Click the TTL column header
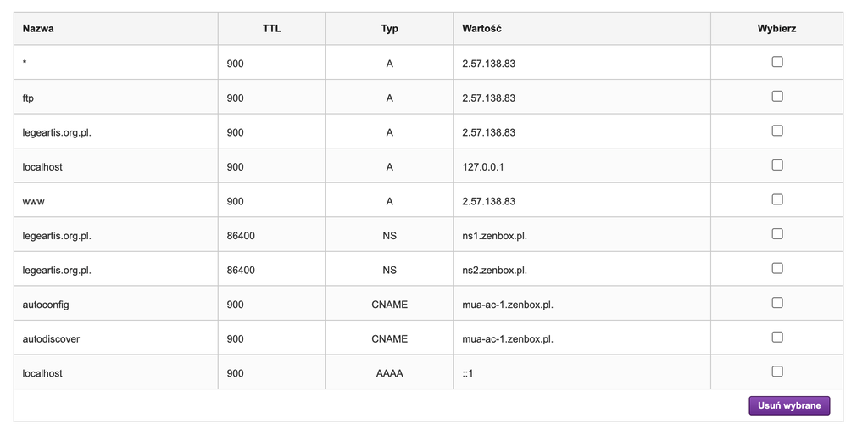Screen dimensions: 868x425 (x=272, y=29)
